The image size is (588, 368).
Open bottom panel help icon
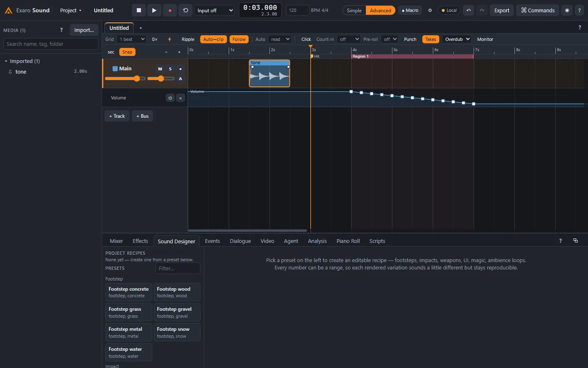[x=560, y=241]
